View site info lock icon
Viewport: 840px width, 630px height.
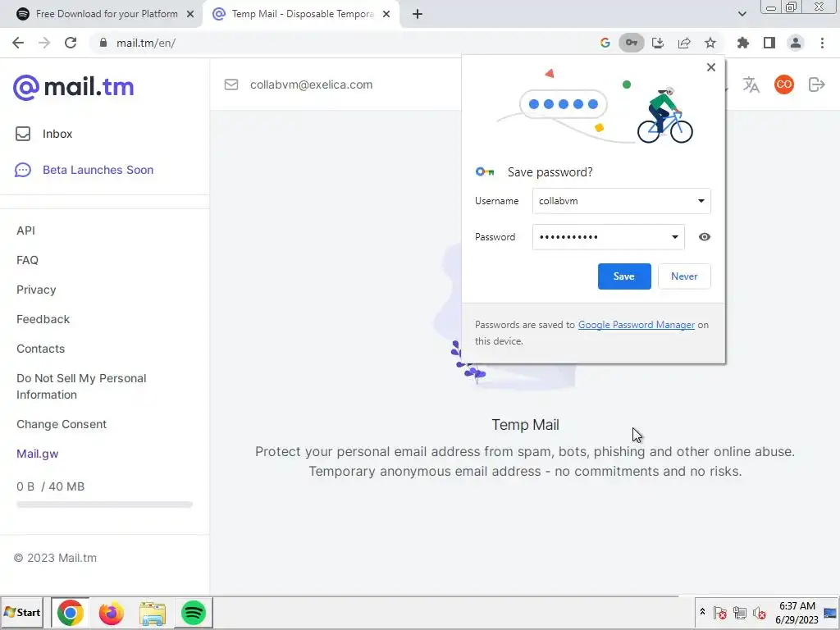point(103,43)
